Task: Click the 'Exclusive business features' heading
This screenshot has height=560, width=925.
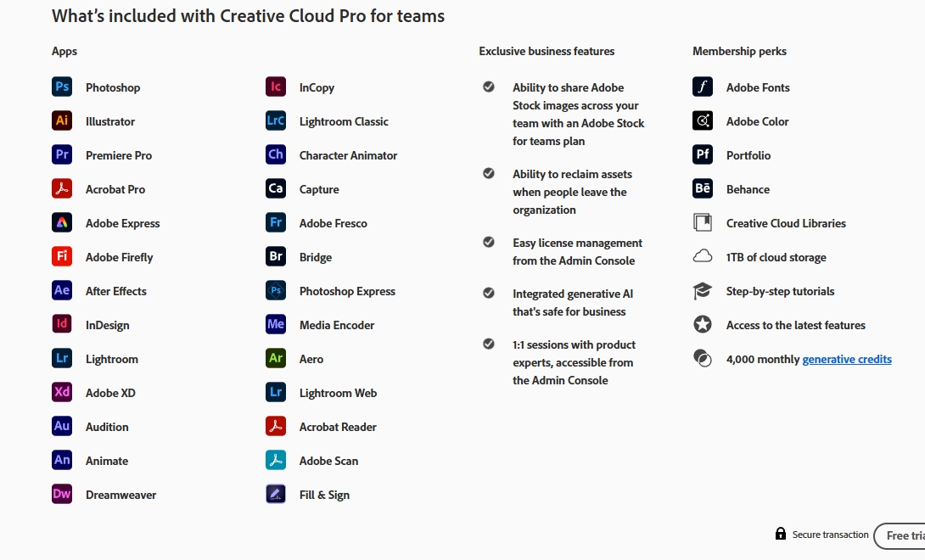Action: (547, 52)
